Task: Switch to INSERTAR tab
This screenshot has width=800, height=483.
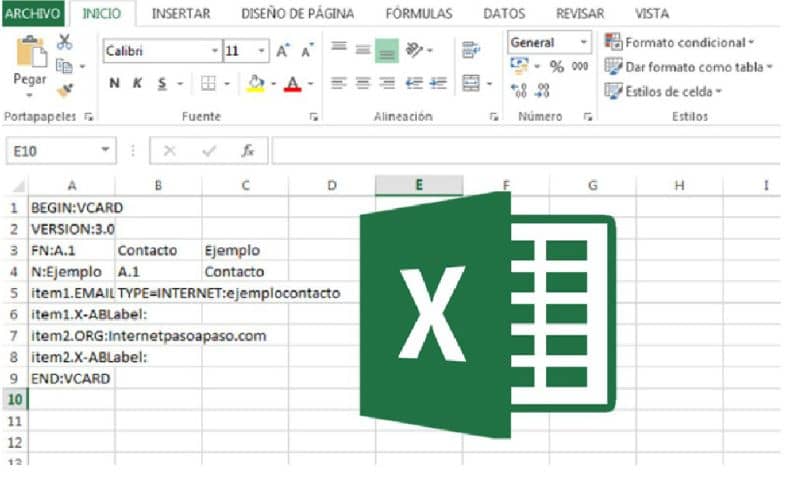Action: coord(181,14)
